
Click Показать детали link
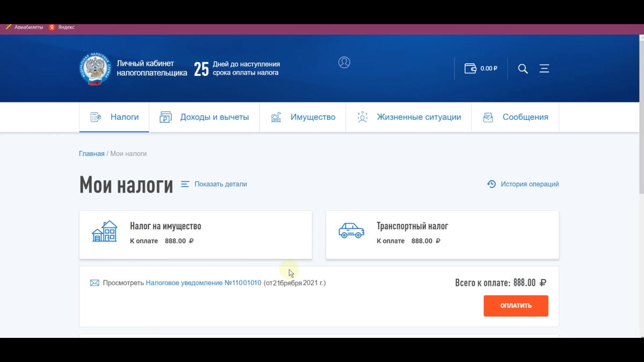tap(221, 184)
